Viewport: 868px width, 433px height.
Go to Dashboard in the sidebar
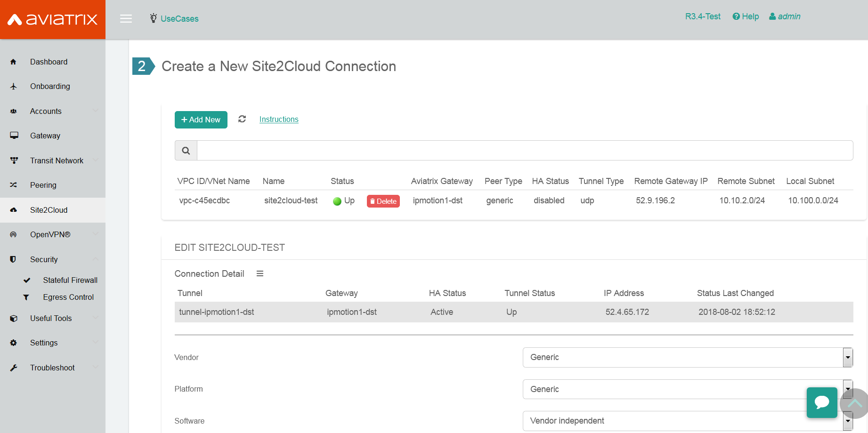49,62
